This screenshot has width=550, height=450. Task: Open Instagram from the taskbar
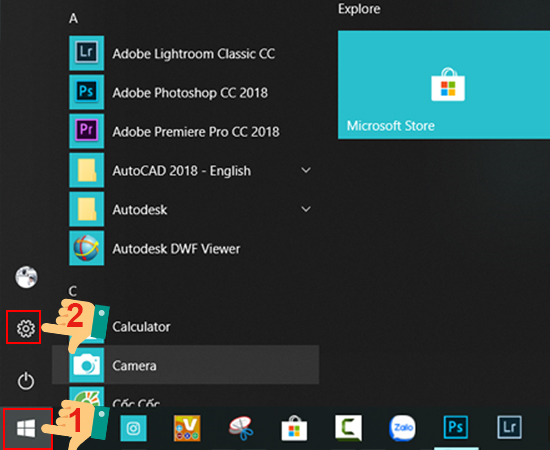tap(133, 428)
